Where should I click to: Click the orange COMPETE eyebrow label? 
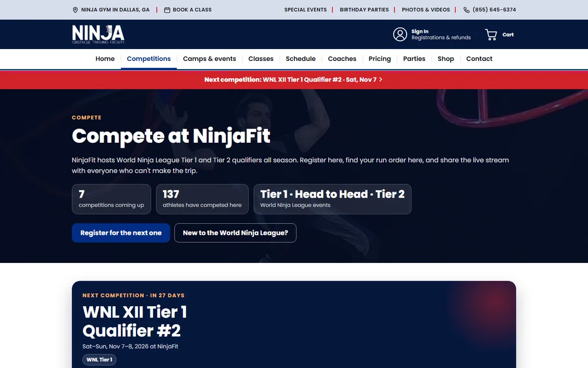[x=87, y=118]
